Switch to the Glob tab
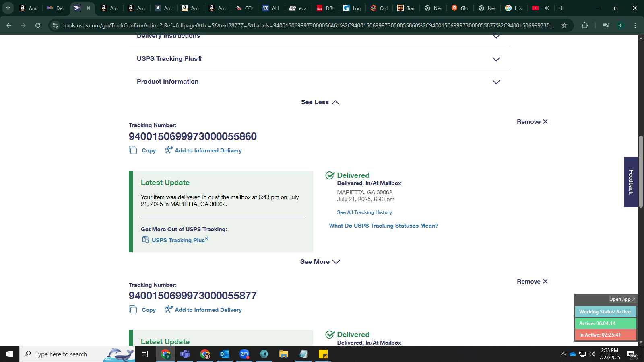The width and height of the screenshot is (644, 362). click(460, 8)
